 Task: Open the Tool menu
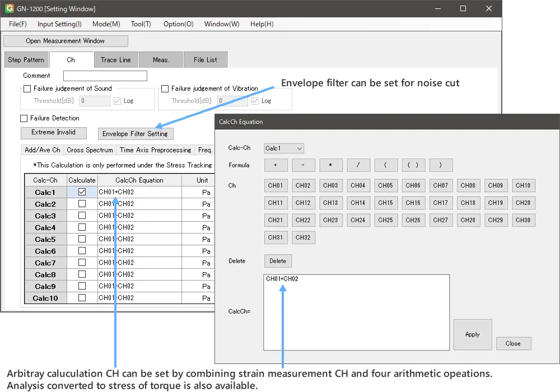(141, 24)
